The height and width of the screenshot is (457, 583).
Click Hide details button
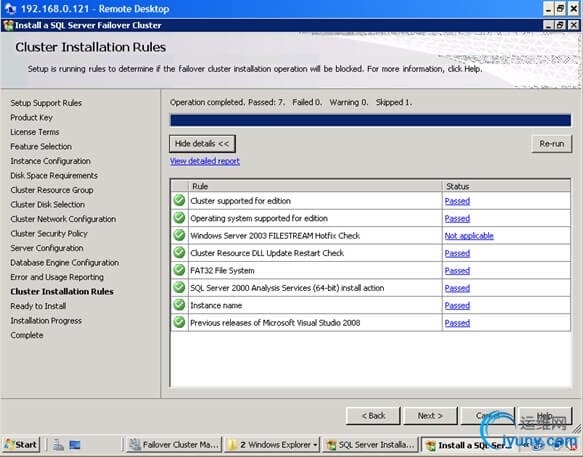[x=202, y=144]
